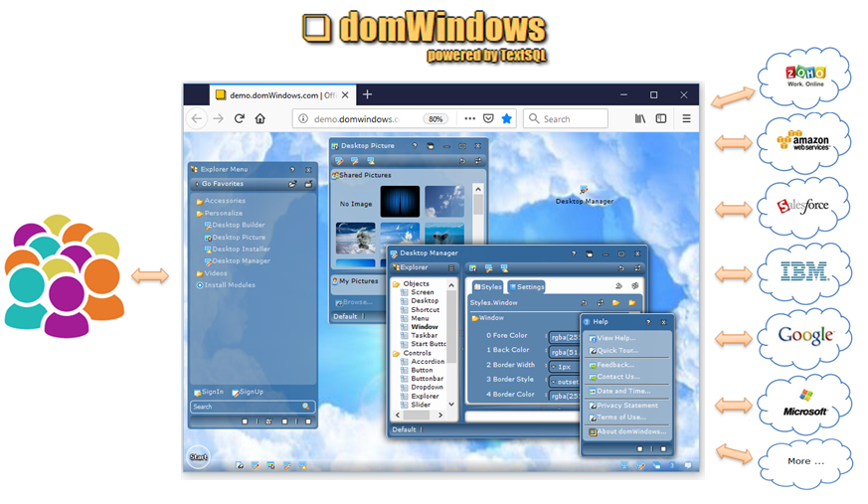868x504 pixels.
Task: Switch to the Settings tab
Action: [526, 286]
